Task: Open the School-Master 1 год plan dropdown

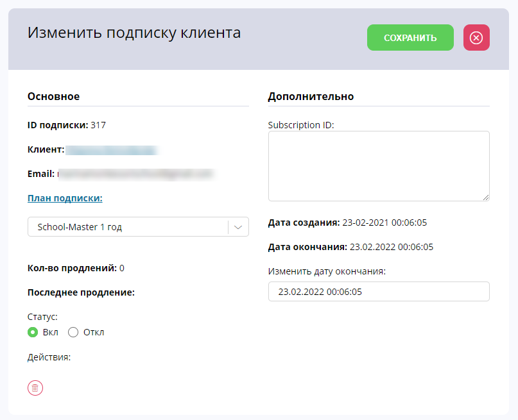Action: (x=138, y=226)
